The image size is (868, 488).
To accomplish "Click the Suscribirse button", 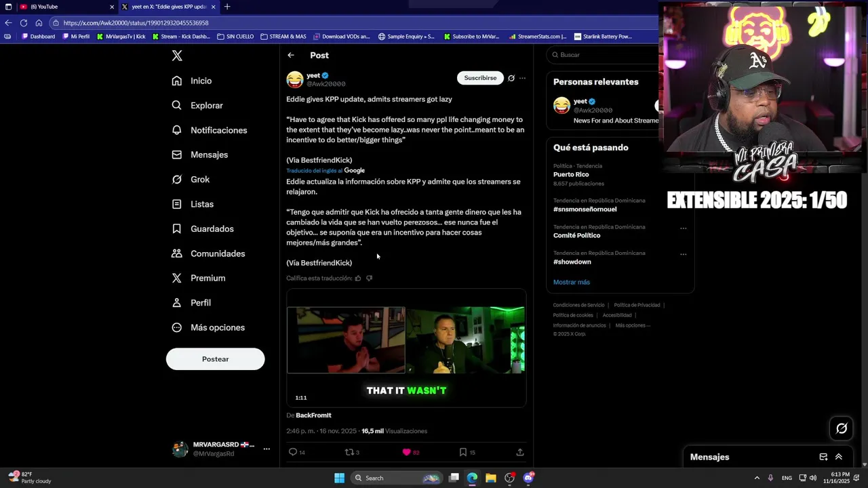I will 480,78.
